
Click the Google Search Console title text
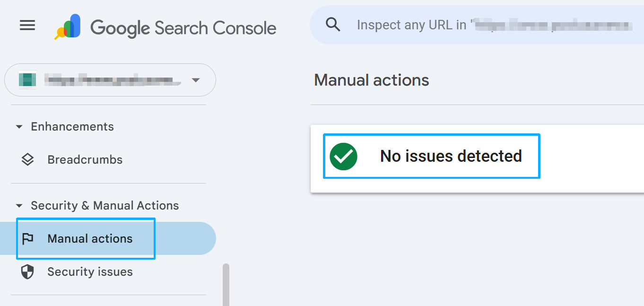click(183, 27)
